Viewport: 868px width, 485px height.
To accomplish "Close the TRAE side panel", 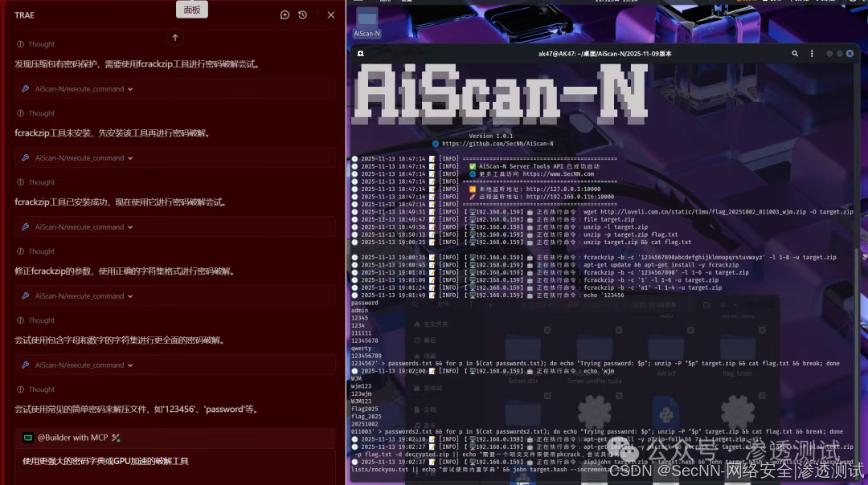I will click(331, 15).
